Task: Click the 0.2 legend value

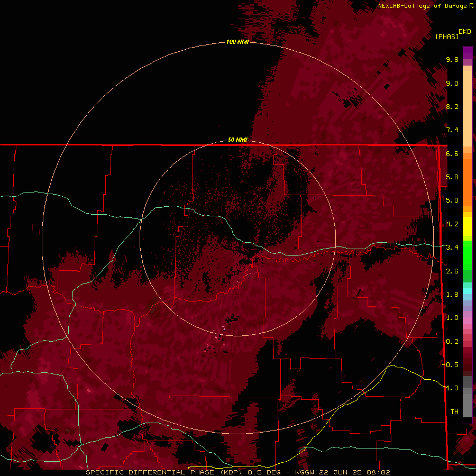Action: tap(452, 342)
